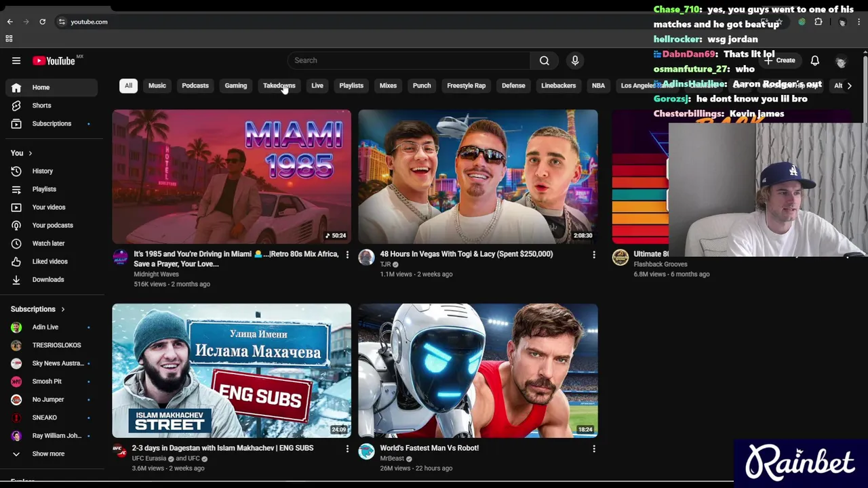Select the NBA filter chip
The width and height of the screenshot is (868, 488).
pos(598,85)
